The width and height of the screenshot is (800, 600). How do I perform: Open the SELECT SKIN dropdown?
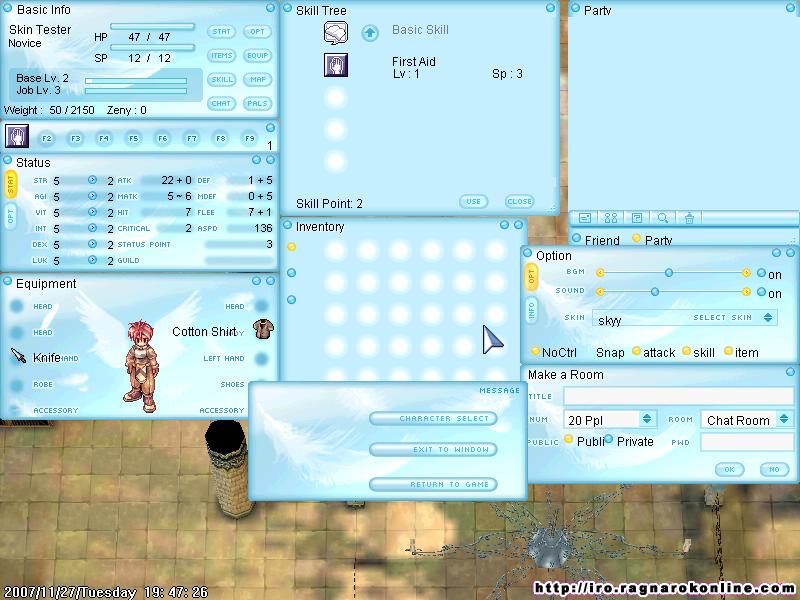pyautogui.click(x=768, y=317)
